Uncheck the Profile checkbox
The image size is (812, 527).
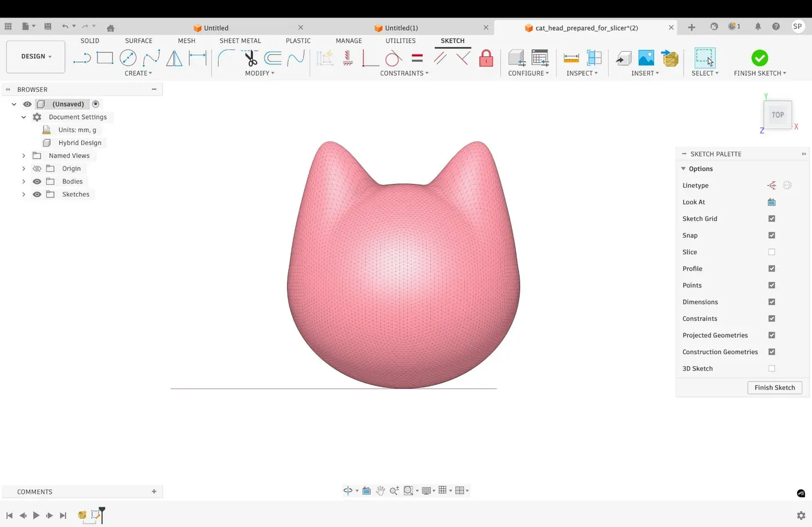[x=771, y=269]
